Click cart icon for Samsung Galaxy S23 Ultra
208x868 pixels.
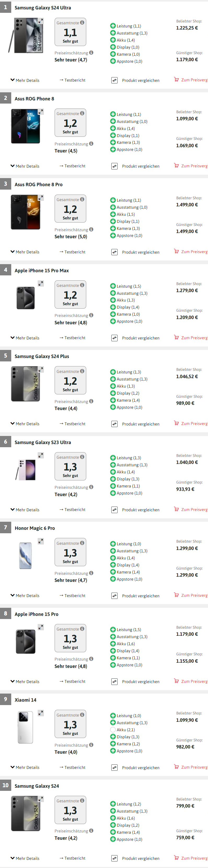(x=176, y=509)
